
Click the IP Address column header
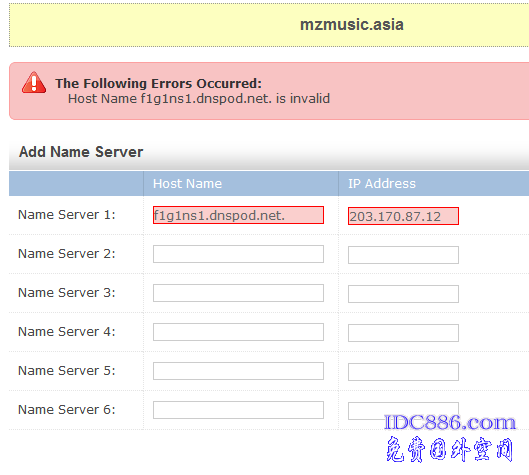tap(382, 184)
